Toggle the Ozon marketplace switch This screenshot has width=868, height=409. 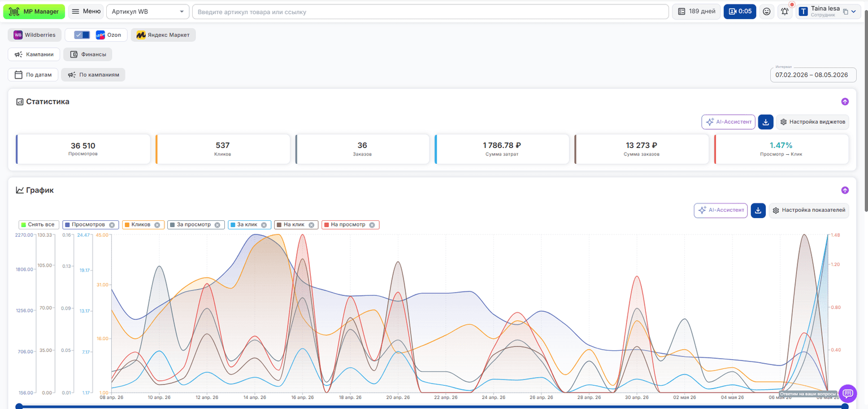point(82,35)
